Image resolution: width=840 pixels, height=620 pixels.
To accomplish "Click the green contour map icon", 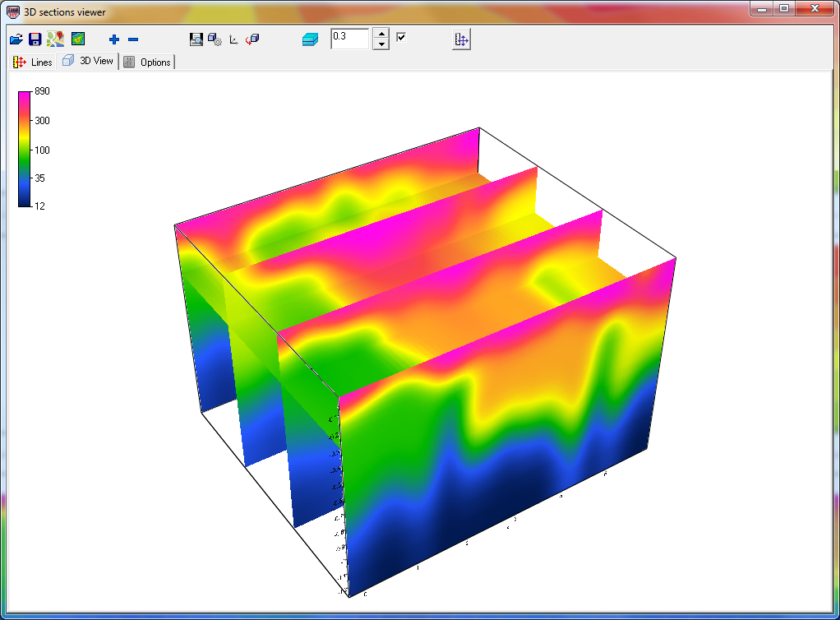I will [77, 39].
